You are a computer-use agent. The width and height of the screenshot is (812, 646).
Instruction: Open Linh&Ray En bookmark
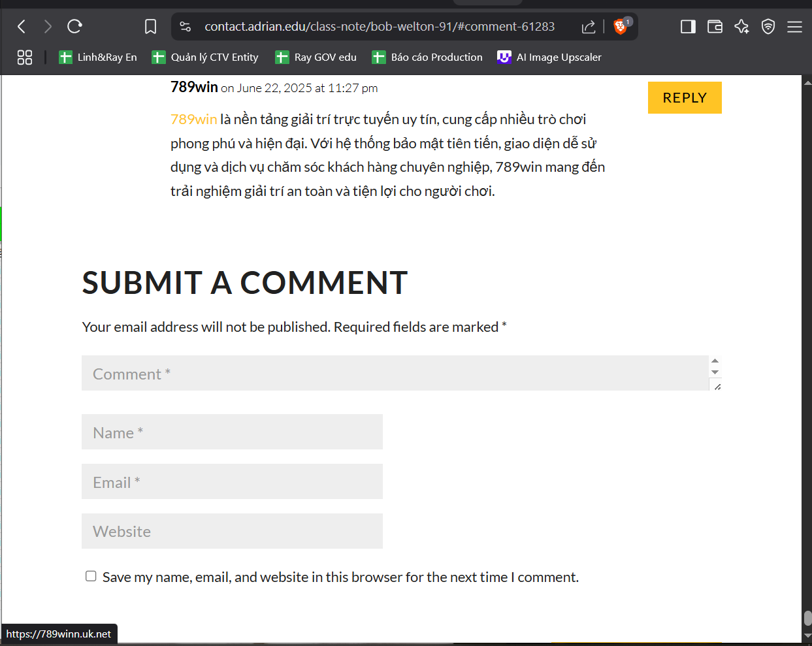pyautogui.click(x=98, y=57)
